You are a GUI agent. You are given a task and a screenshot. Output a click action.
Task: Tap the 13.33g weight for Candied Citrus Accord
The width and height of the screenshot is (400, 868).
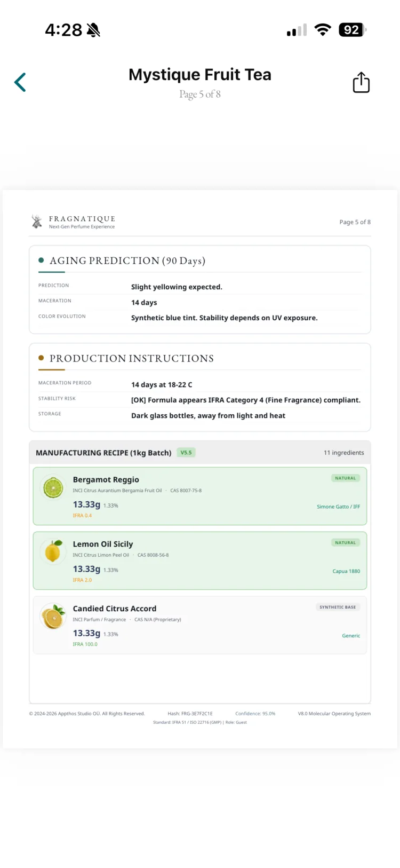86,633
